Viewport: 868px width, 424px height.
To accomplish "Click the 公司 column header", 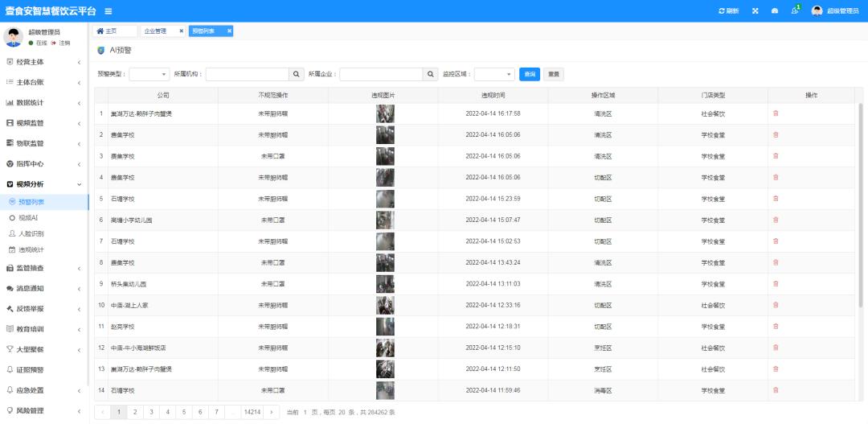I will 162,95.
